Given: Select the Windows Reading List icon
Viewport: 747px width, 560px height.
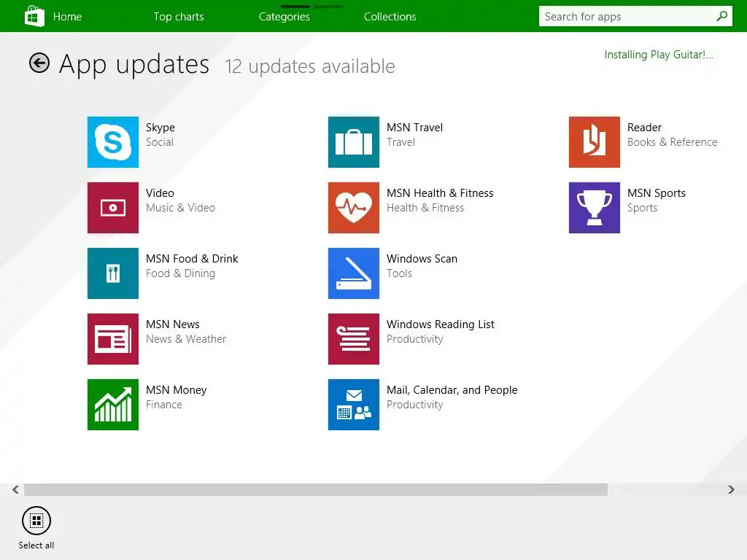Looking at the screenshot, I should point(354,339).
